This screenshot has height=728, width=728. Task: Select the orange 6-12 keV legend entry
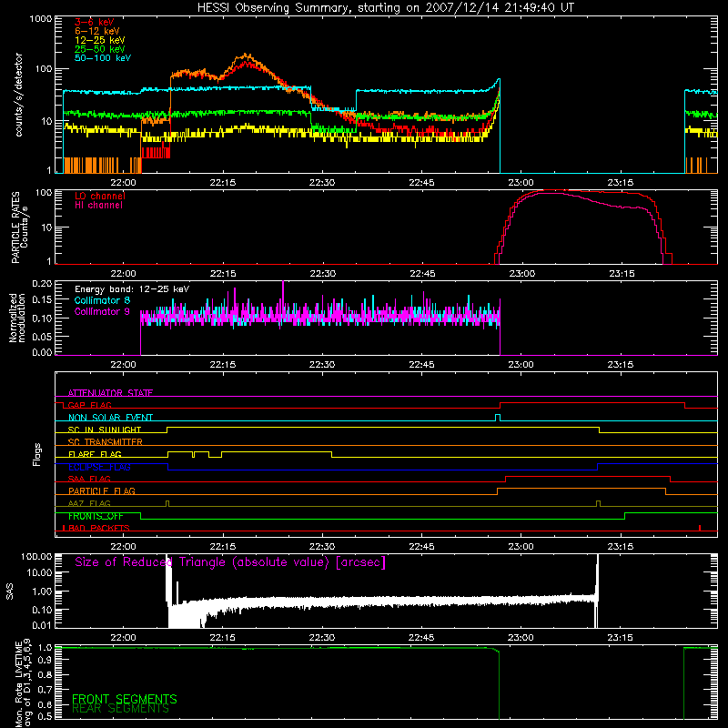97,31
